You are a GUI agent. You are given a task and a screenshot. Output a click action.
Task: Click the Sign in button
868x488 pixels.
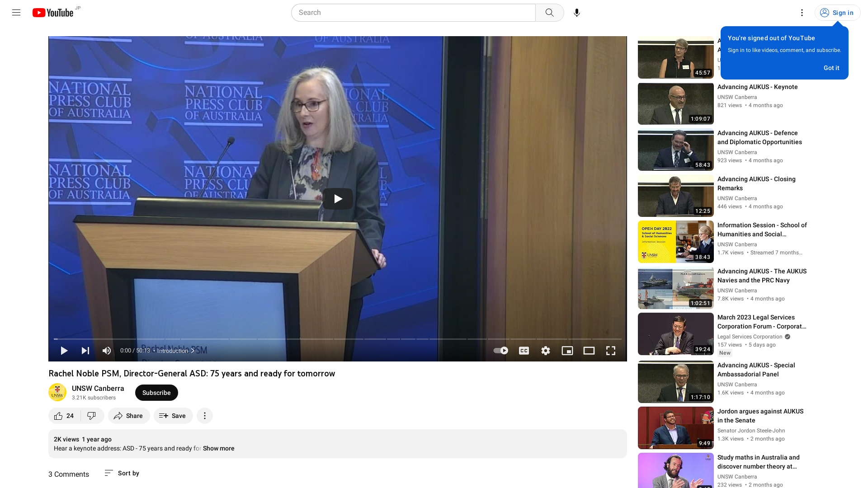tap(837, 13)
